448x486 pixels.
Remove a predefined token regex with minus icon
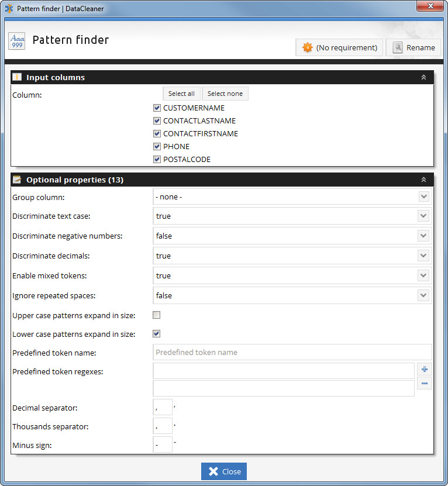coord(425,384)
